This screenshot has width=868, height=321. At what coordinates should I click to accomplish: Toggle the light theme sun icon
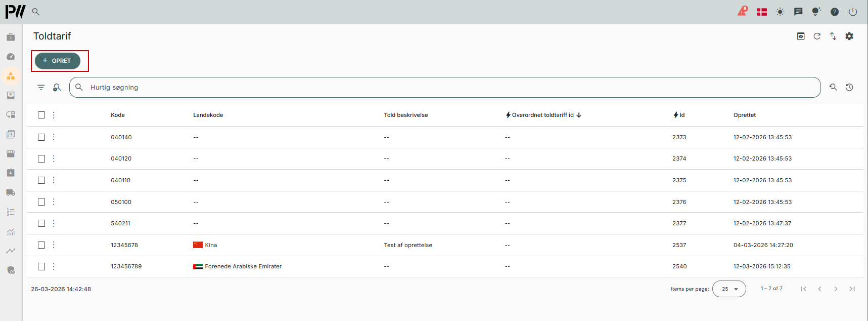click(780, 12)
